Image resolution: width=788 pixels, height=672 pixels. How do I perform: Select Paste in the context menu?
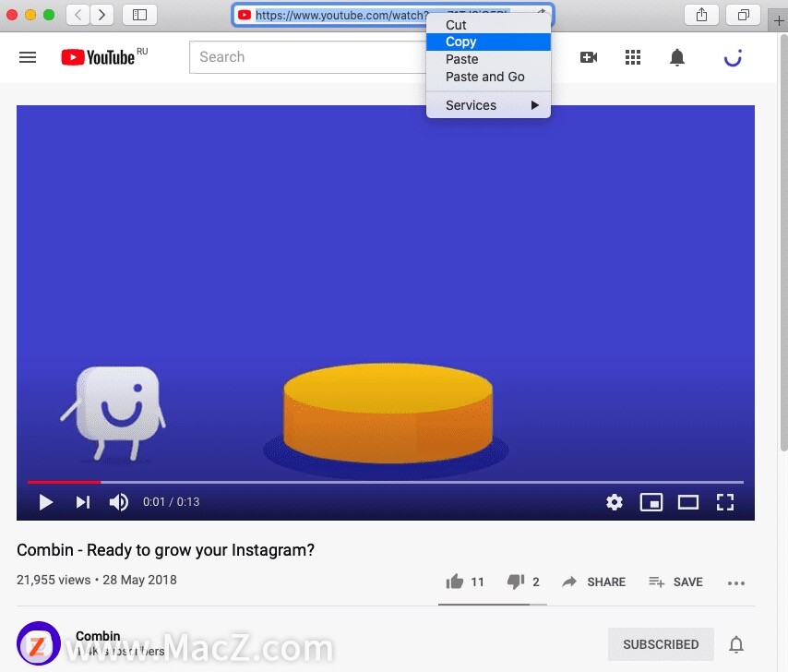pos(488,59)
